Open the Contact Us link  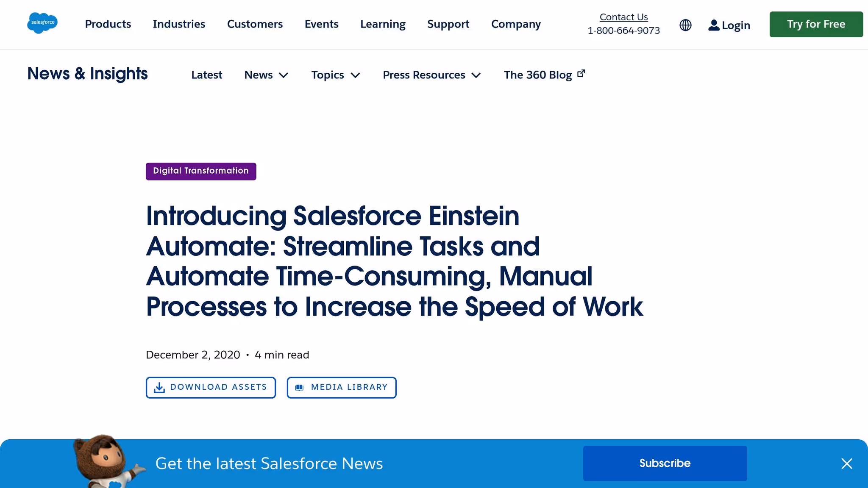(623, 17)
